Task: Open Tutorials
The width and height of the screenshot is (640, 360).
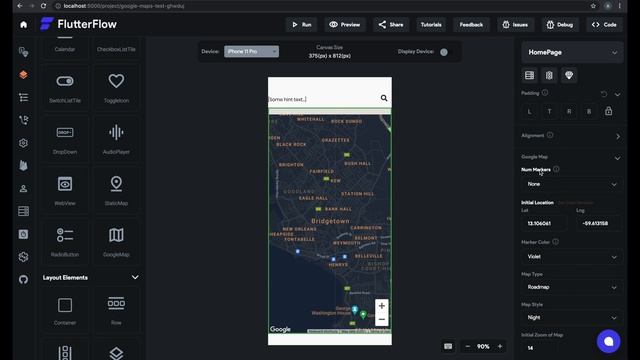Action: 431,24
